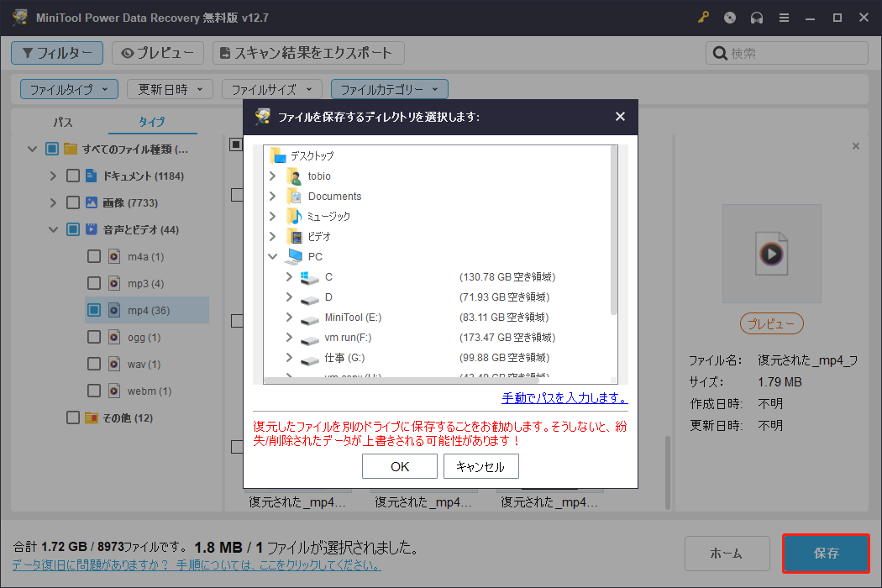882x588 pixels.
Task: Open the hamburger menu in the title bar
Action: [784, 17]
